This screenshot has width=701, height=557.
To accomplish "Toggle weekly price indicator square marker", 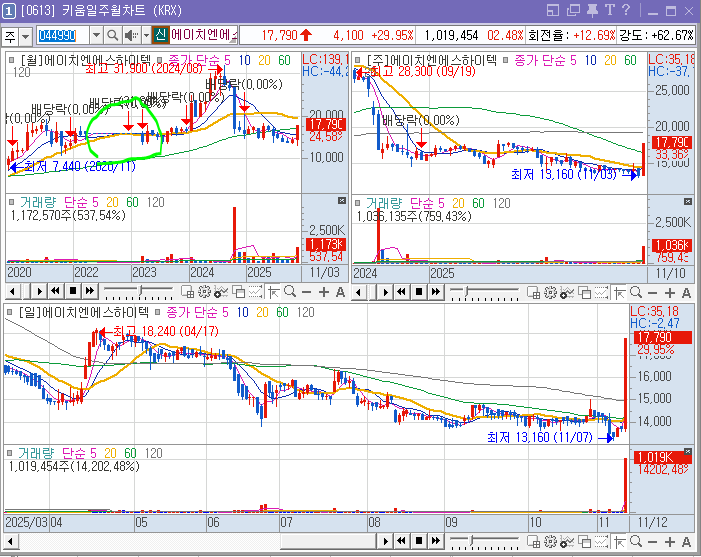I will (358, 60).
